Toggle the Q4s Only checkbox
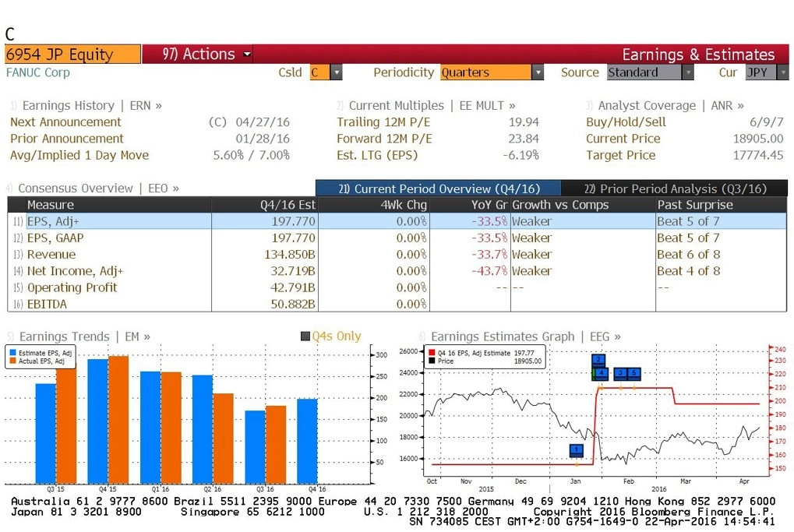The width and height of the screenshot is (794, 532). tap(305, 336)
